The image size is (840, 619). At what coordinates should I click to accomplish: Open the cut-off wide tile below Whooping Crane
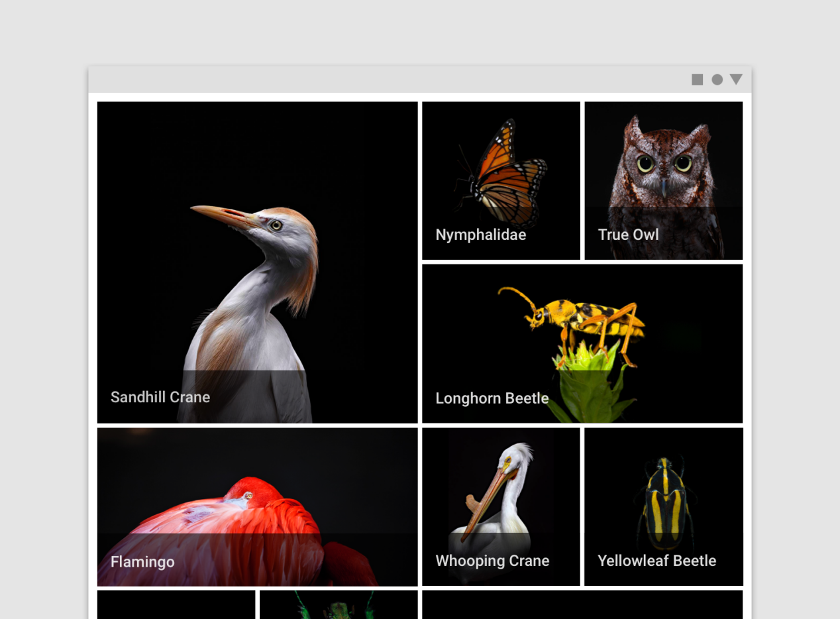pos(582,605)
